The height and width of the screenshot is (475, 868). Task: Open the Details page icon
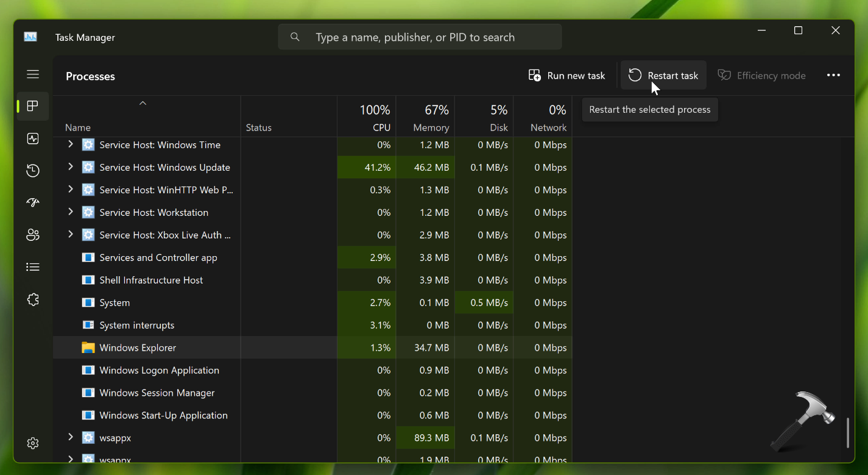tap(33, 267)
